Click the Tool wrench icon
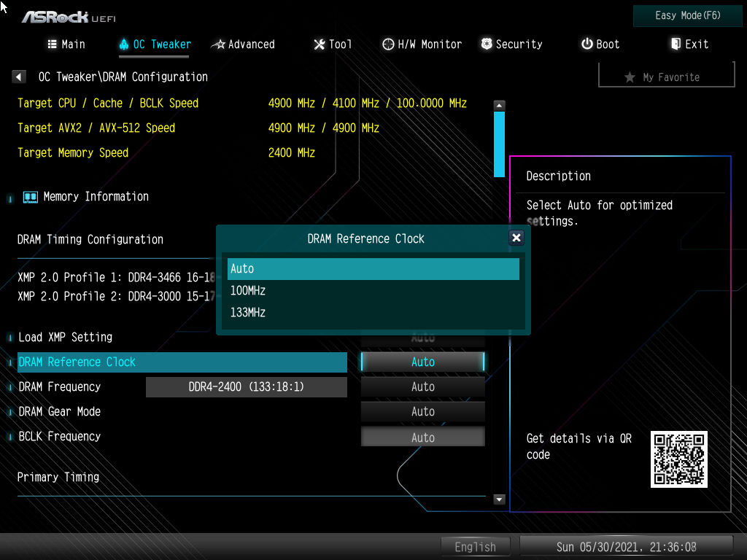The height and width of the screenshot is (560, 747). click(x=319, y=44)
